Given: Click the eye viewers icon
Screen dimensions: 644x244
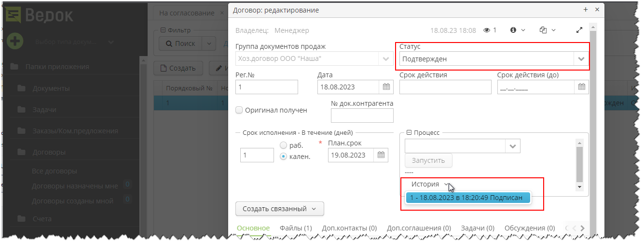Looking at the screenshot, I should (x=487, y=30).
